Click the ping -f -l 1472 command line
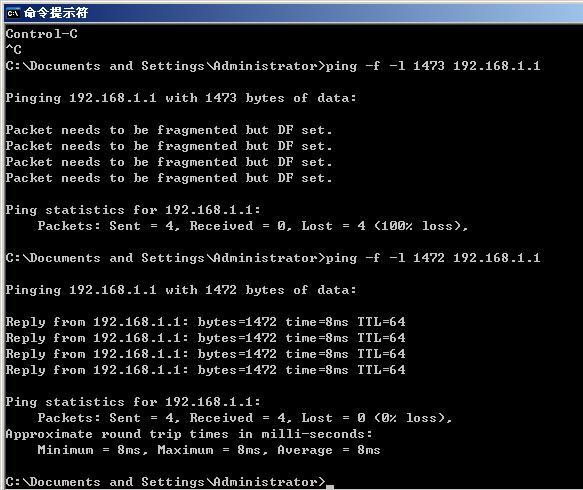 [x=273, y=258]
